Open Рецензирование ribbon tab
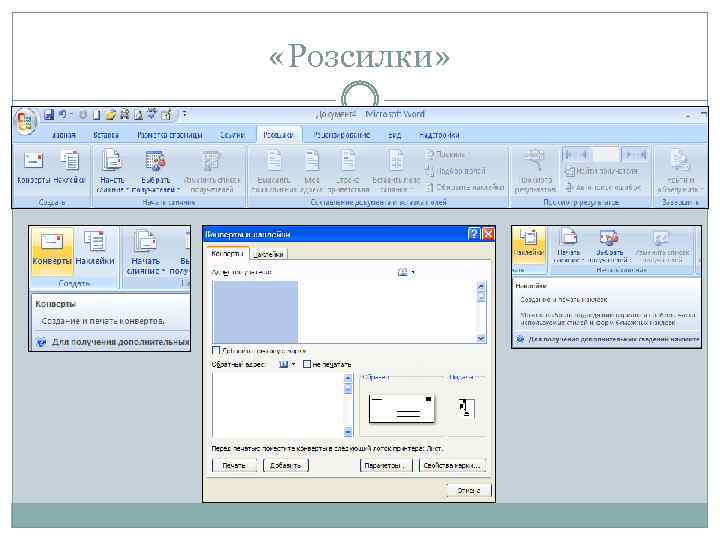The image size is (720, 540). (342, 135)
